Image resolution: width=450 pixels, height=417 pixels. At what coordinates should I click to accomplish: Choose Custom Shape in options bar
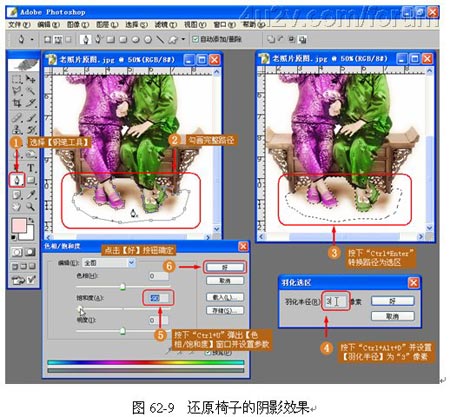[173, 40]
